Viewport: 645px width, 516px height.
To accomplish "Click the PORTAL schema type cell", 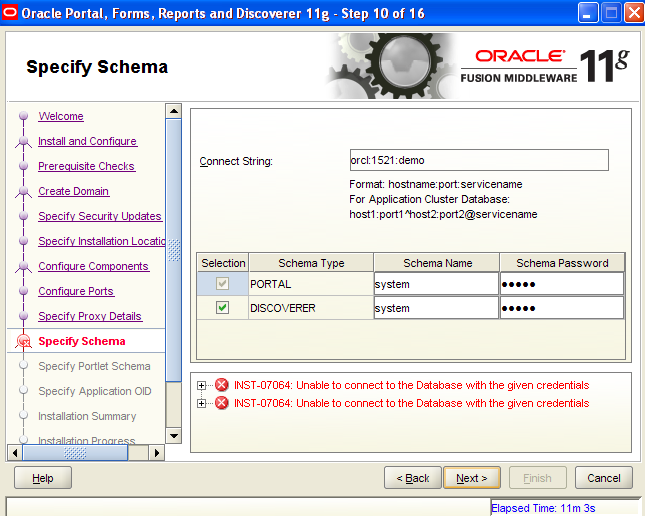I will coord(311,284).
